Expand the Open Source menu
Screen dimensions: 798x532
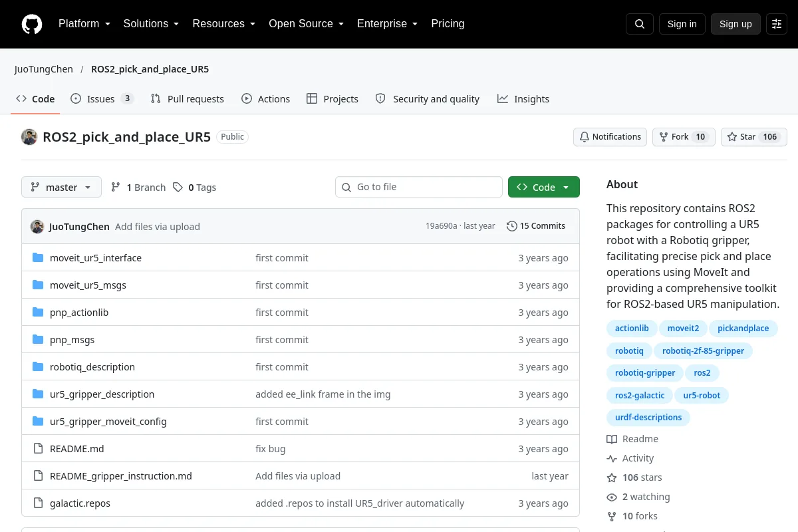306,24
